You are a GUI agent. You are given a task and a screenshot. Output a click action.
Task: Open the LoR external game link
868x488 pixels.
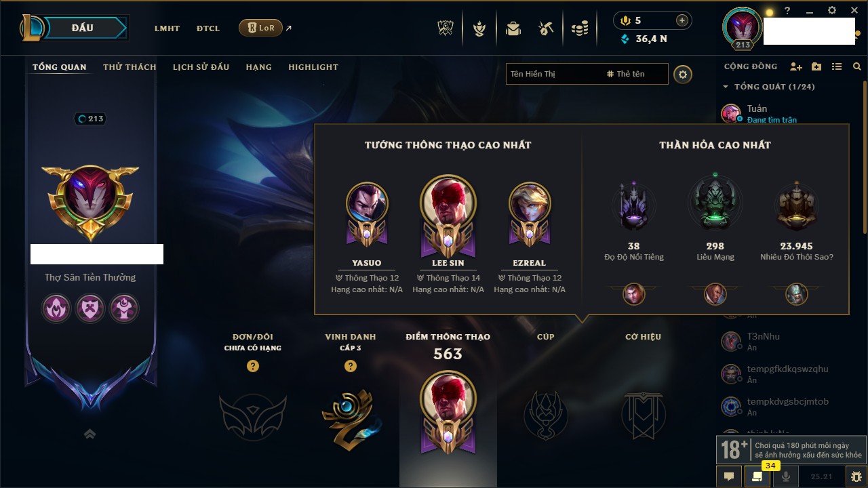click(260, 28)
